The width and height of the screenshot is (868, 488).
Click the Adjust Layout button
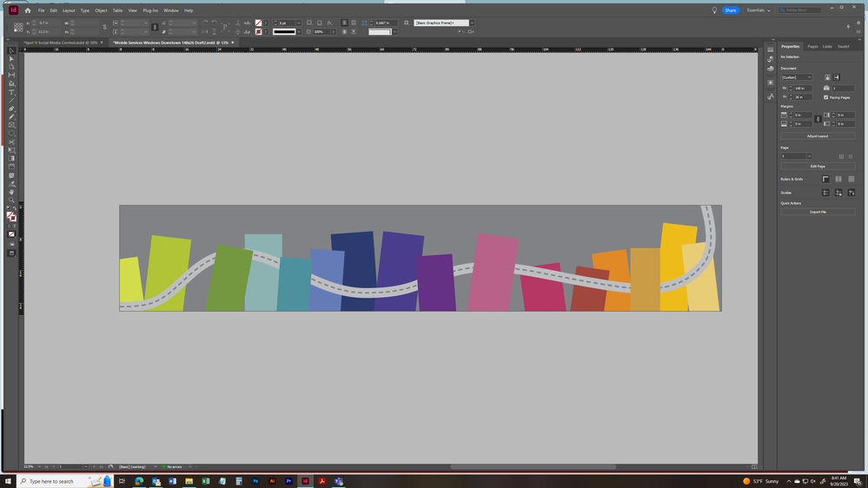click(x=818, y=135)
